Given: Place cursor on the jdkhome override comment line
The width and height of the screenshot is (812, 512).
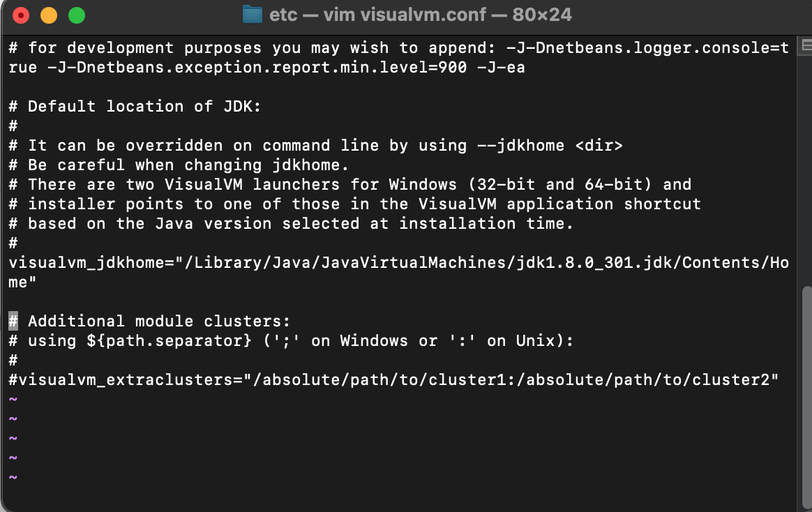Looking at the screenshot, I should (x=314, y=145).
